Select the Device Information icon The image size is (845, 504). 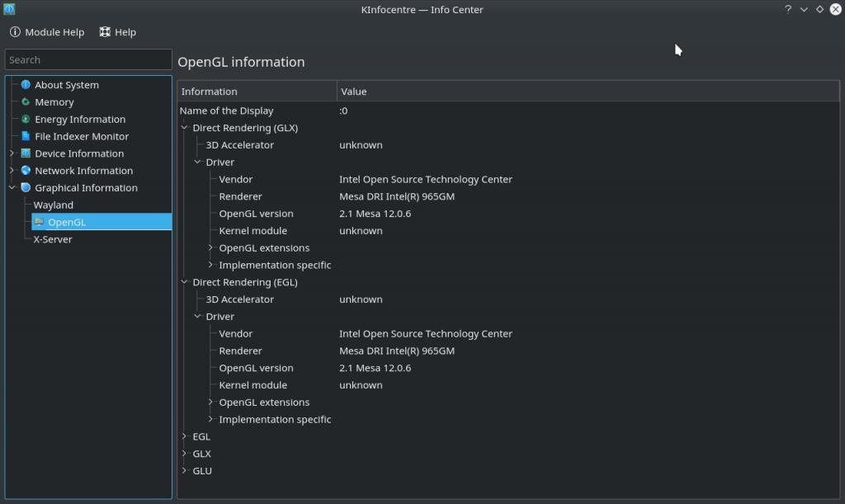tap(26, 153)
